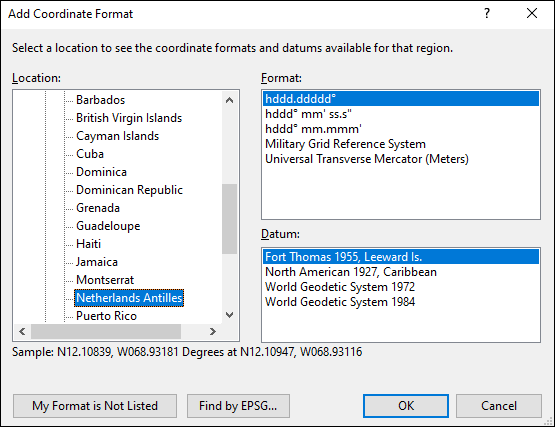The height and width of the screenshot is (427, 555).
Task: Click the Location horizontal scrollbar thumb
Action: click(106, 331)
